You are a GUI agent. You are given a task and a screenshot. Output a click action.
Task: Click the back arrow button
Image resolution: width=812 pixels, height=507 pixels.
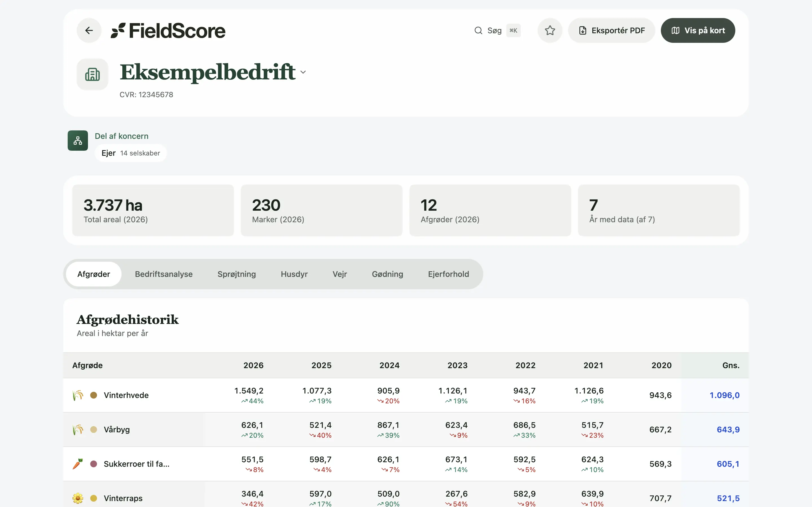coord(89,30)
